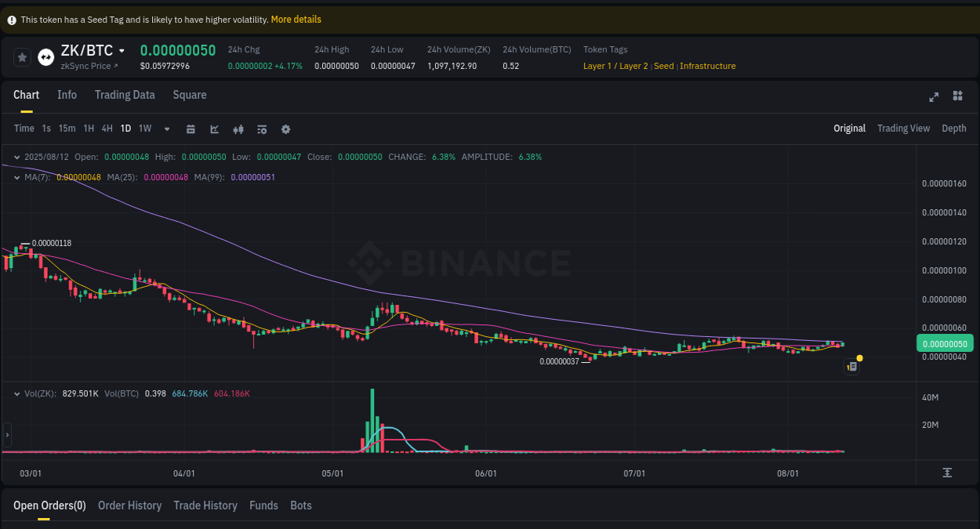Screen dimensions: 980x529
Task: Open the extra timeframes dropdown arrow
Action: 166,129
